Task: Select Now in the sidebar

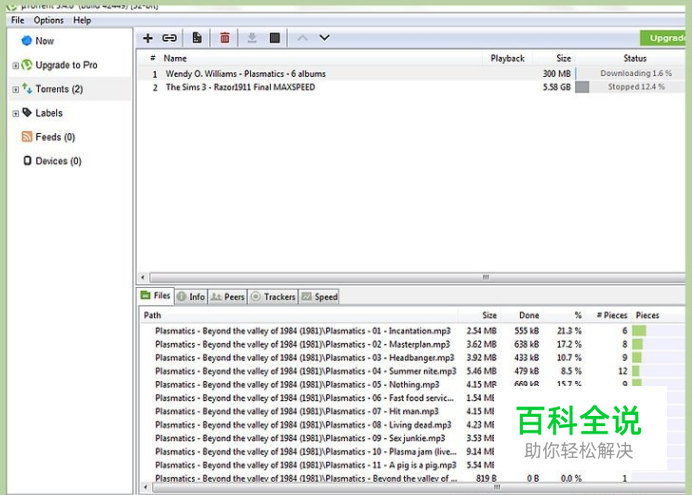Action: tap(45, 41)
